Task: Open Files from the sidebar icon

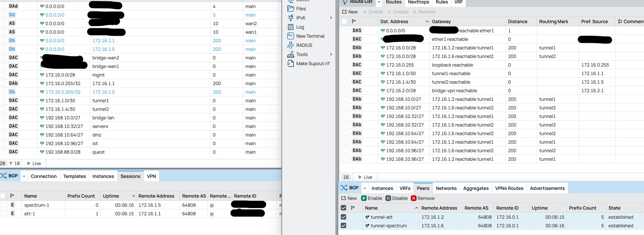Action: pos(291,9)
